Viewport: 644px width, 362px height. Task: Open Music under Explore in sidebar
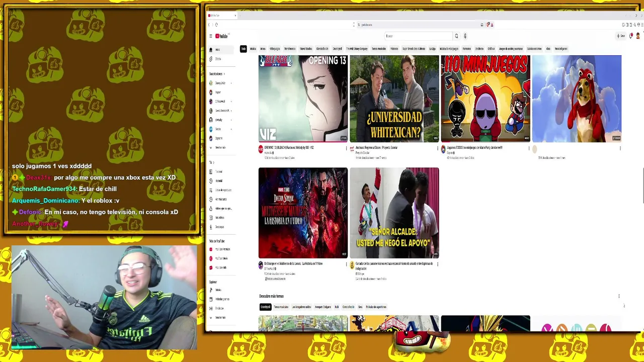click(221, 290)
